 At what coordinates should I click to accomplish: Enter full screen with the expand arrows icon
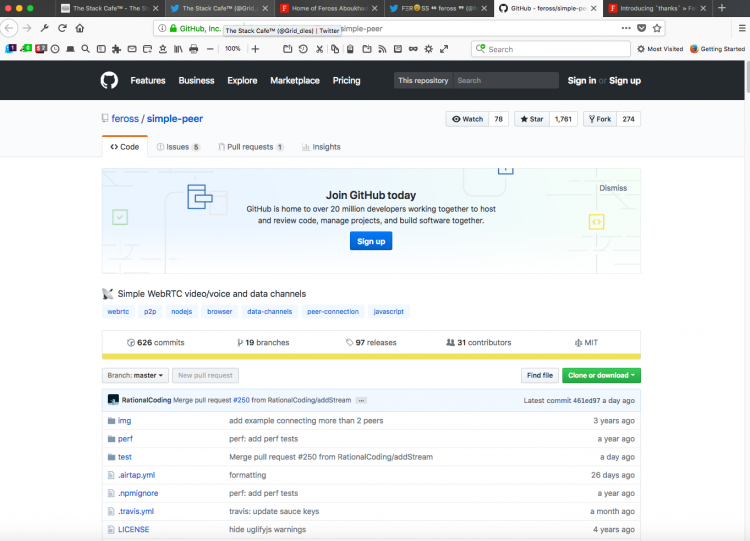444,49
